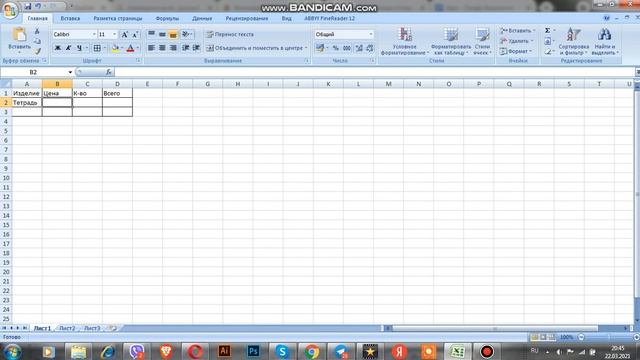This screenshot has width=640, height=360.
Task: Toggle top vertical alignment
Action: 151,34
